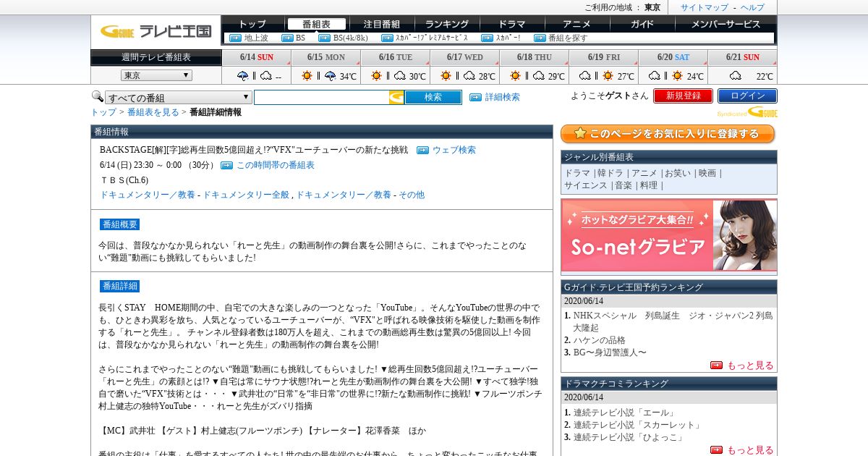868x456 pixels.
Task: Open the アニメ navigation tab
Action: 576,24
